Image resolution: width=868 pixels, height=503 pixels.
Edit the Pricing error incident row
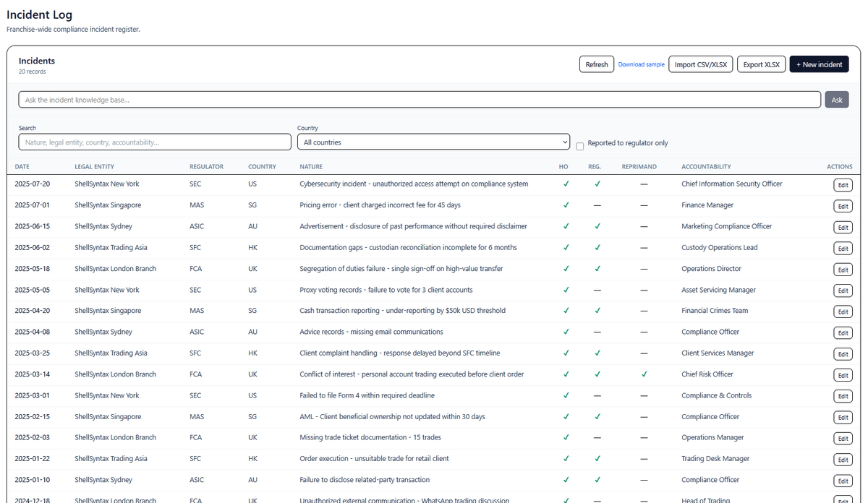pyautogui.click(x=843, y=206)
